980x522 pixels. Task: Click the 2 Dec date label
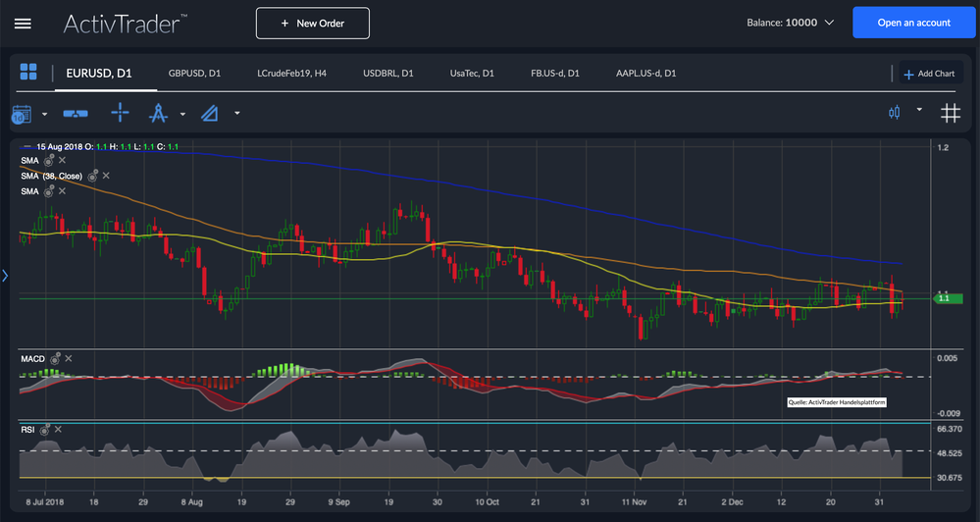732,502
